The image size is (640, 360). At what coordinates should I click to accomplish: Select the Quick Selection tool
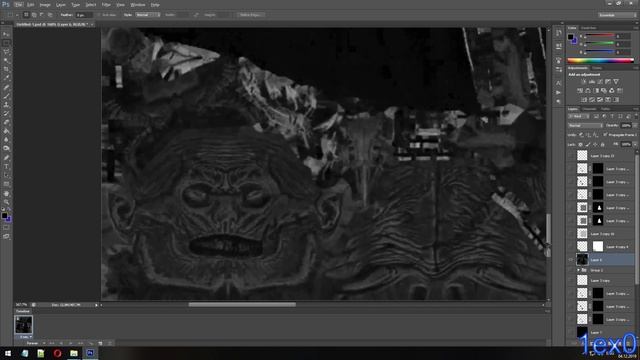tap(6, 61)
